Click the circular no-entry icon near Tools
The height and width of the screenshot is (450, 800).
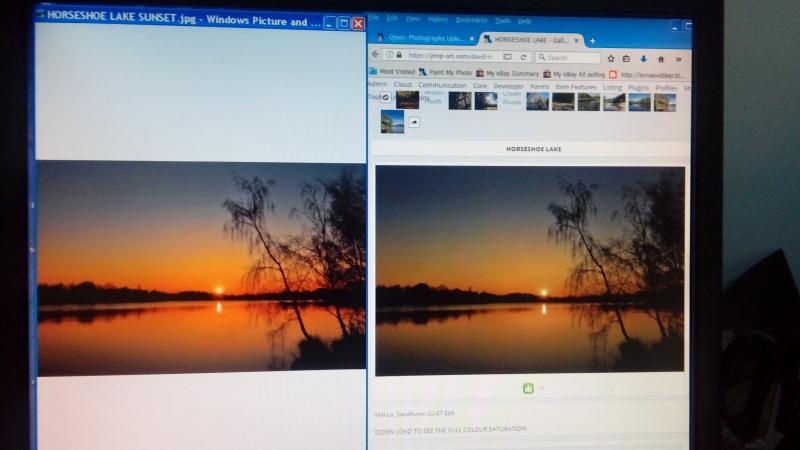click(386, 97)
